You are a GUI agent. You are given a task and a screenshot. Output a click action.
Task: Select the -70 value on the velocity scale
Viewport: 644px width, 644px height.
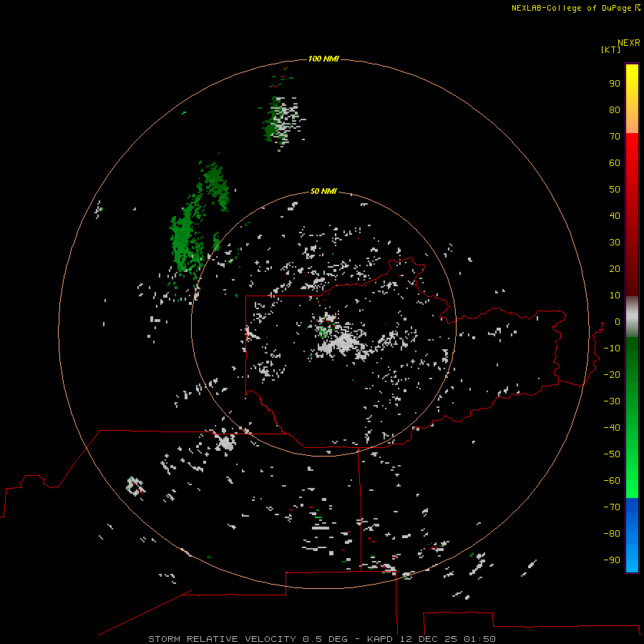(x=612, y=507)
